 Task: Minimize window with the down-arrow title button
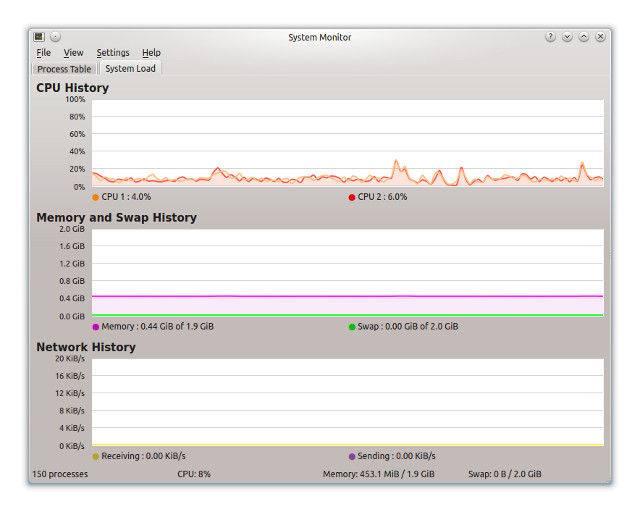pyautogui.click(x=567, y=37)
